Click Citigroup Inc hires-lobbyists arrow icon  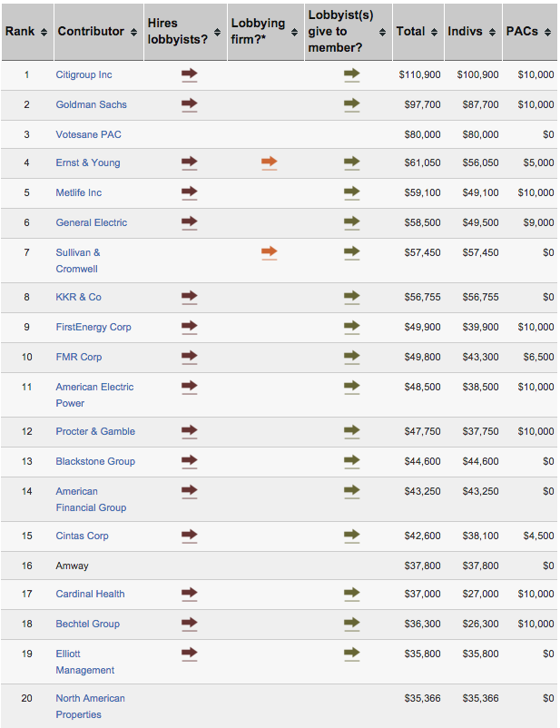(x=190, y=74)
